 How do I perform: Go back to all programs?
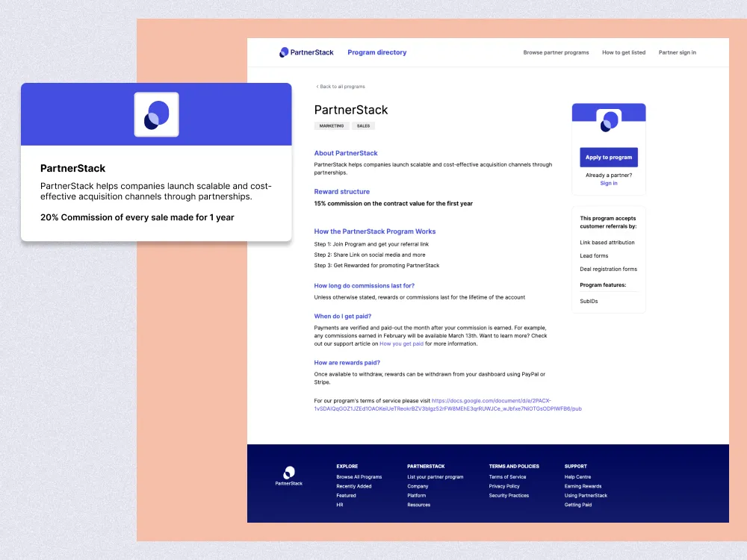(x=341, y=87)
